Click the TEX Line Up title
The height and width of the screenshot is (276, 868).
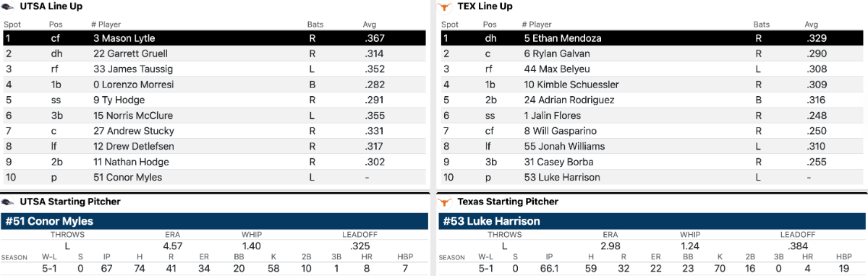coord(485,7)
